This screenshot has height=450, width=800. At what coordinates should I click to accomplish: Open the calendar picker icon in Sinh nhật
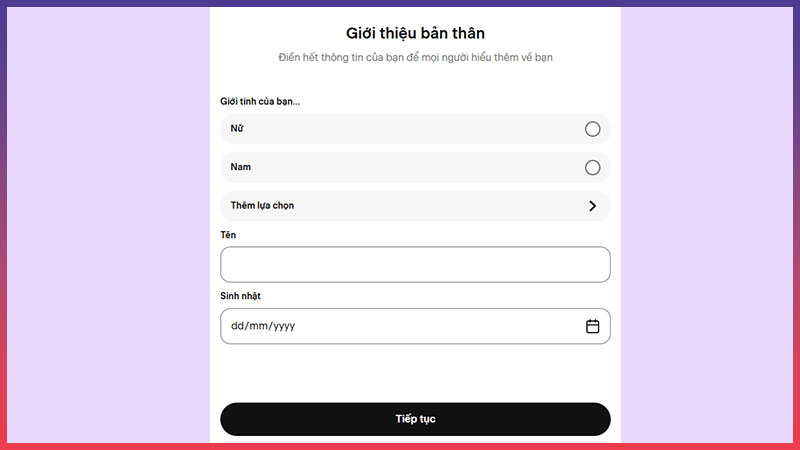coord(592,326)
